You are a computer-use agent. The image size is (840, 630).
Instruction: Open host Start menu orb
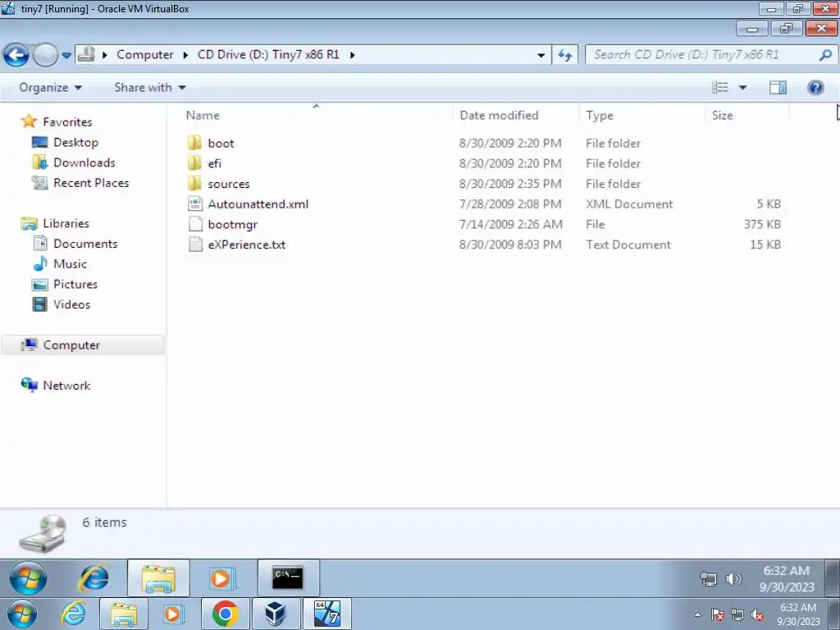tap(22, 614)
